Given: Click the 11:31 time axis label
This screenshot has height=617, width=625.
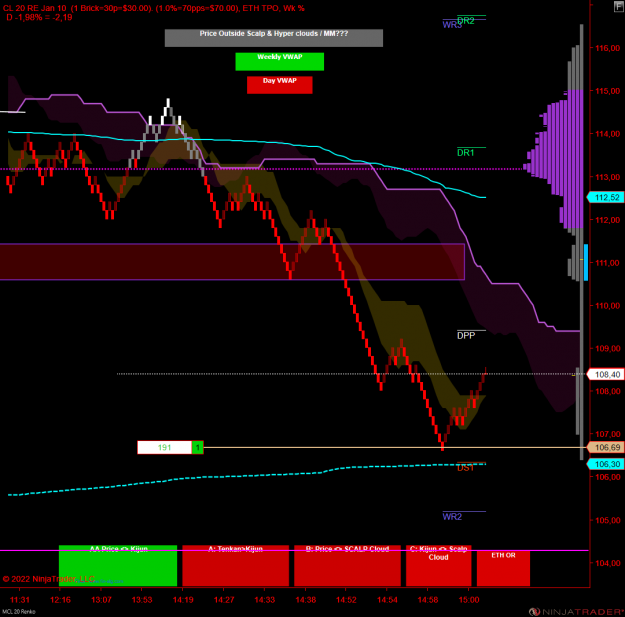Looking at the screenshot, I should (20, 600).
